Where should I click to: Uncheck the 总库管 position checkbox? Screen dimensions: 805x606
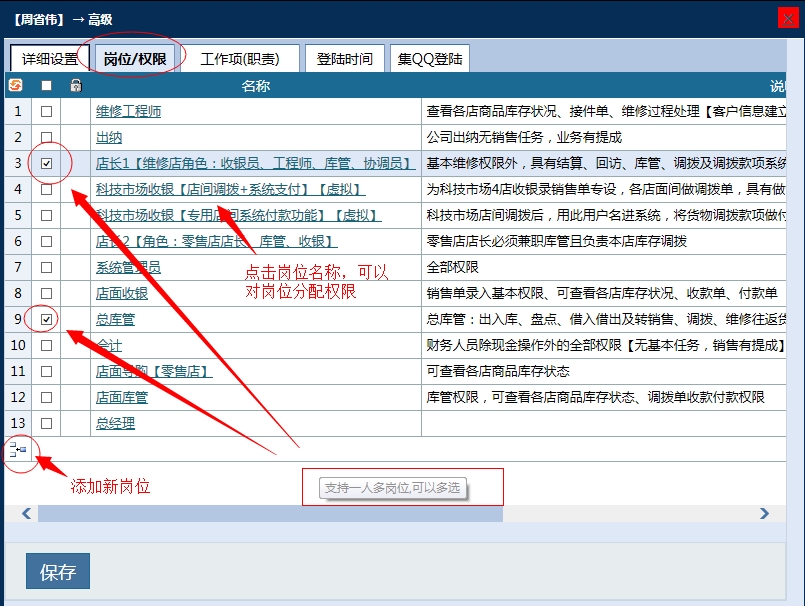coord(46,319)
